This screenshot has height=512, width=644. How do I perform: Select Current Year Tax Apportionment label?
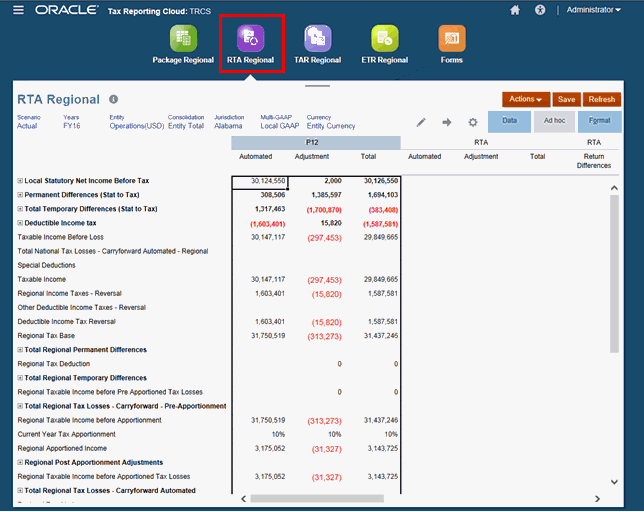(67, 434)
